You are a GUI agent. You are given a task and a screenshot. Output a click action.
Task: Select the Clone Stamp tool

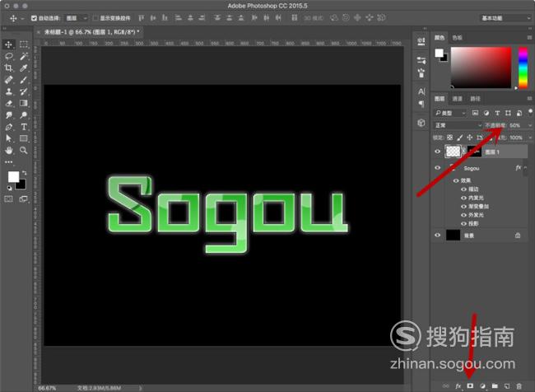click(8, 91)
